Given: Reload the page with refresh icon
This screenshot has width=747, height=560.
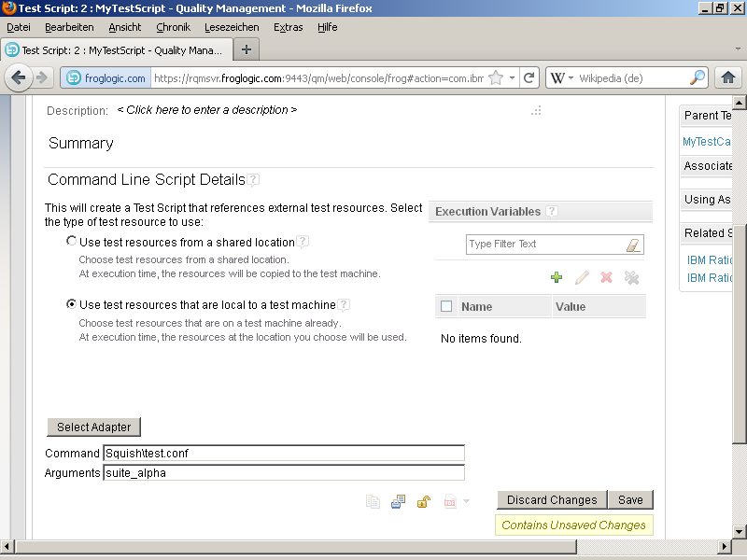Looking at the screenshot, I should pyautogui.click(x=529, y=78).
